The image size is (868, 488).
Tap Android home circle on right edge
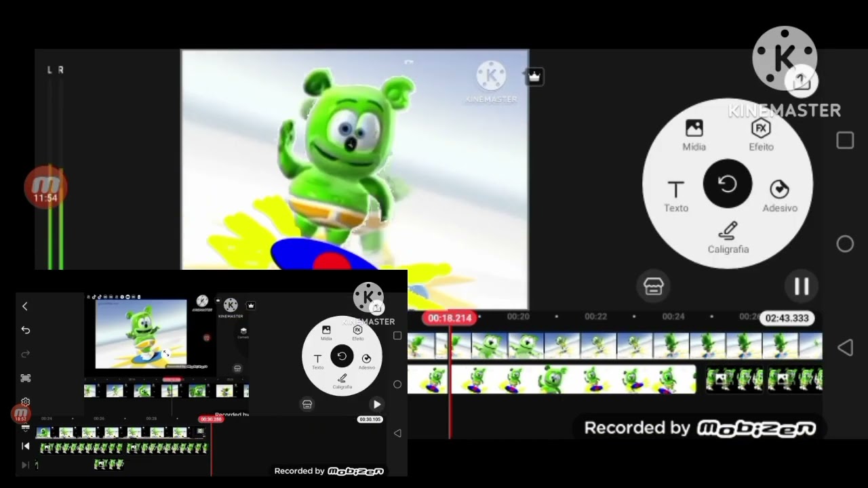click(845, 244)
